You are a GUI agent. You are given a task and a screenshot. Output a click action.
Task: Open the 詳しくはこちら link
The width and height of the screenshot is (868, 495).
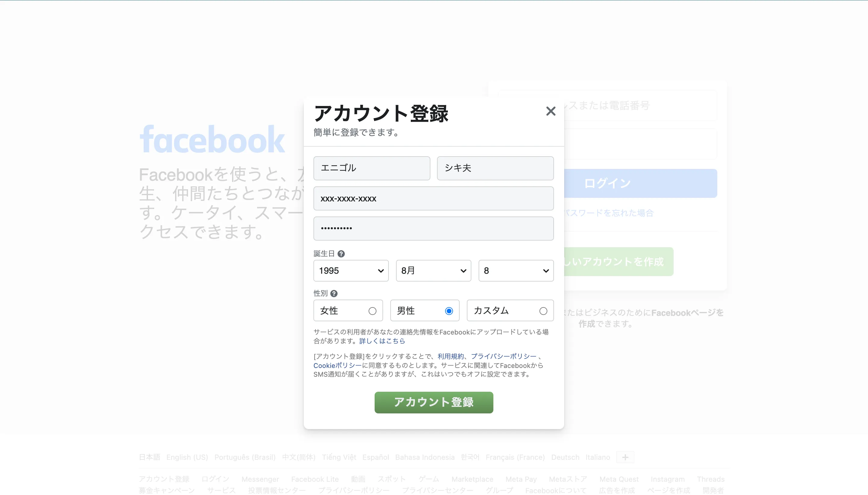click(382, 341)
